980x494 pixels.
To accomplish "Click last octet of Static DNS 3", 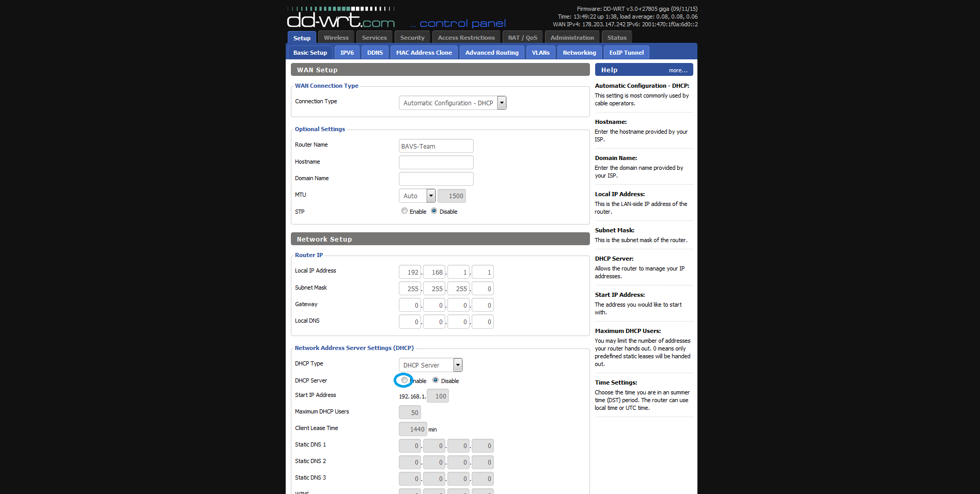I will click(483, 479).
